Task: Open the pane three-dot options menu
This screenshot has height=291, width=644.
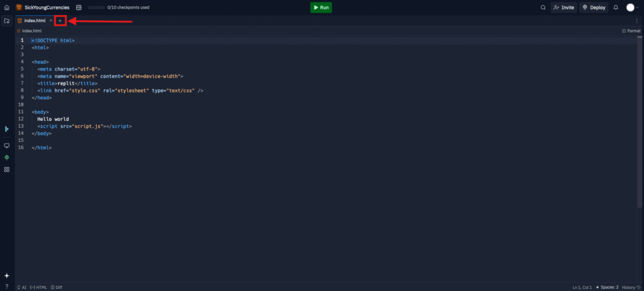Action: 636,21
